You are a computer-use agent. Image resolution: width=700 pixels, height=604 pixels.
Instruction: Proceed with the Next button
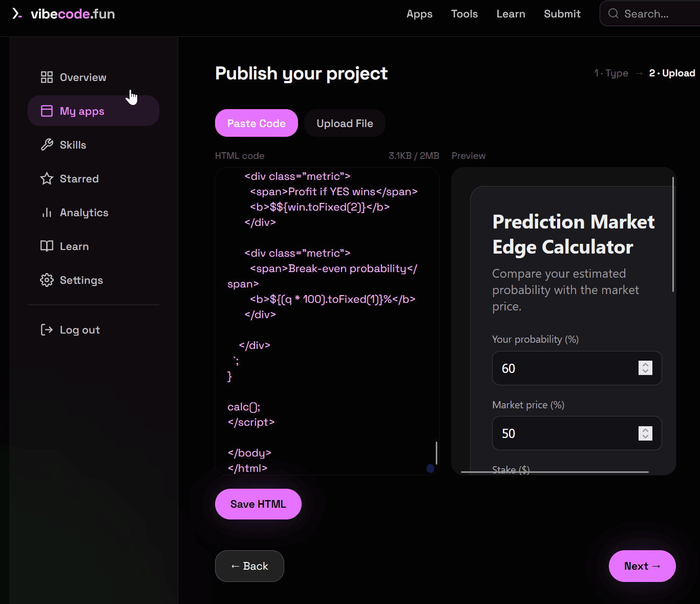(x=642, y=566)
